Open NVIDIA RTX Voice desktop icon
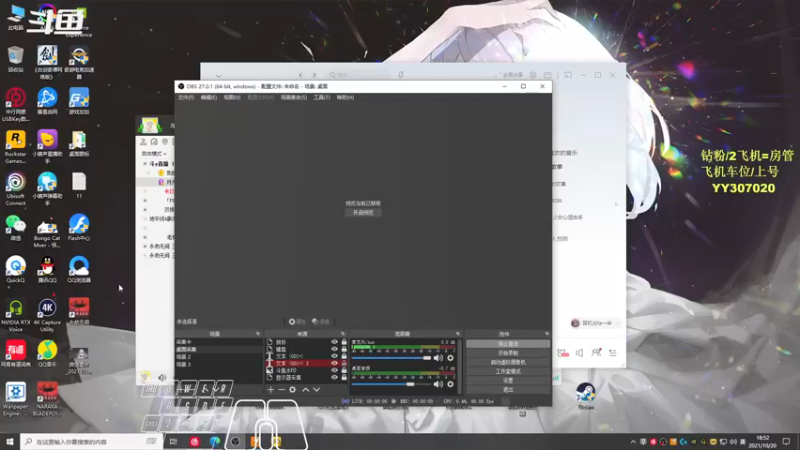Screen dimensions: 800x450 15,316
